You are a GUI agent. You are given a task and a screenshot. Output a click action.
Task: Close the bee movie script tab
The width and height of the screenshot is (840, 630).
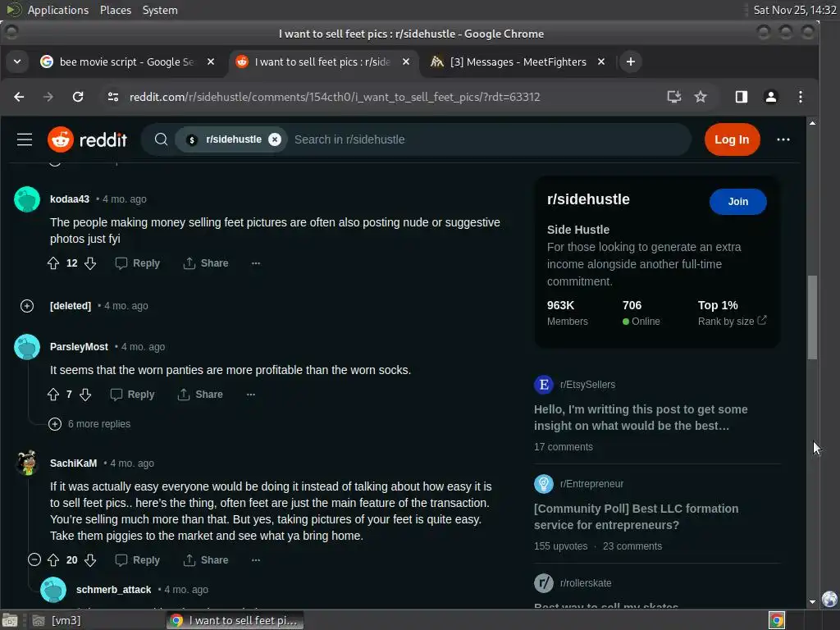click(x=211, y=62)
